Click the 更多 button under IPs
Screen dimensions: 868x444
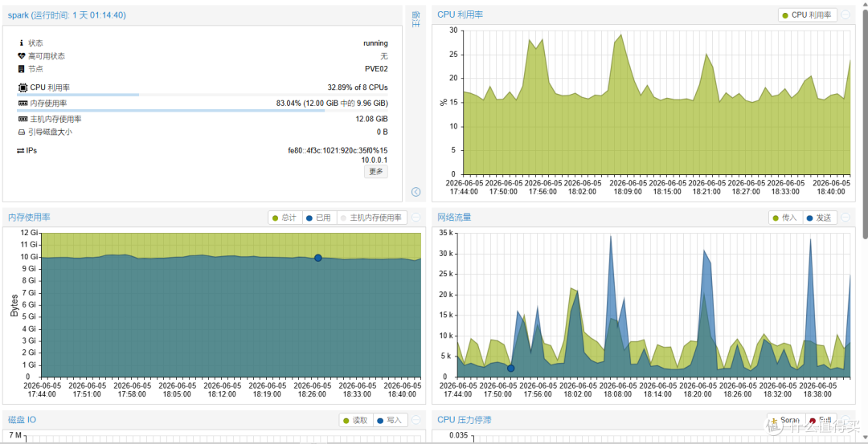376,171
